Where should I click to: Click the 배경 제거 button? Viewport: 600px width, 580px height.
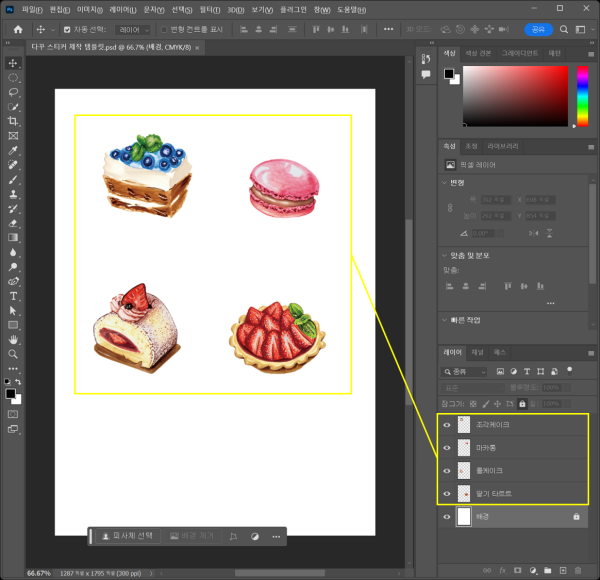[192, 536]
